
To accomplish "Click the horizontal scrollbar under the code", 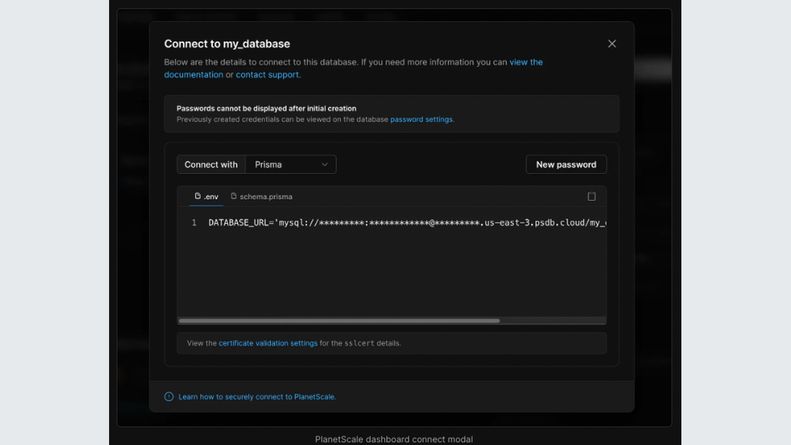I will point(339,321).
